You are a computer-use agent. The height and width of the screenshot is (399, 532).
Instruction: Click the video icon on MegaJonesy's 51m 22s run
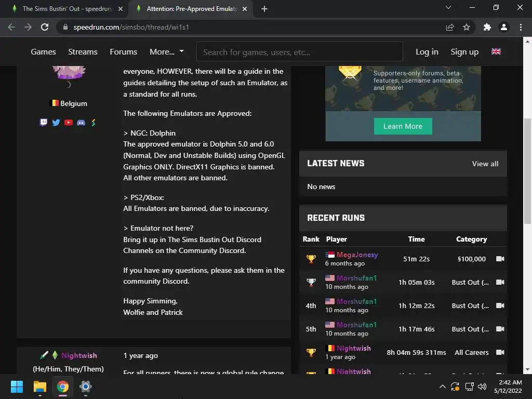pyautogui.click(x=500, y=259)
